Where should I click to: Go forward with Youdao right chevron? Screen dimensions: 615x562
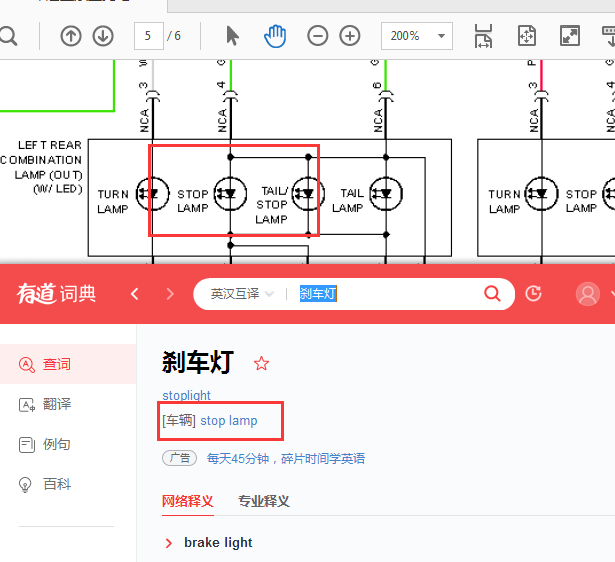coord(170,294)
